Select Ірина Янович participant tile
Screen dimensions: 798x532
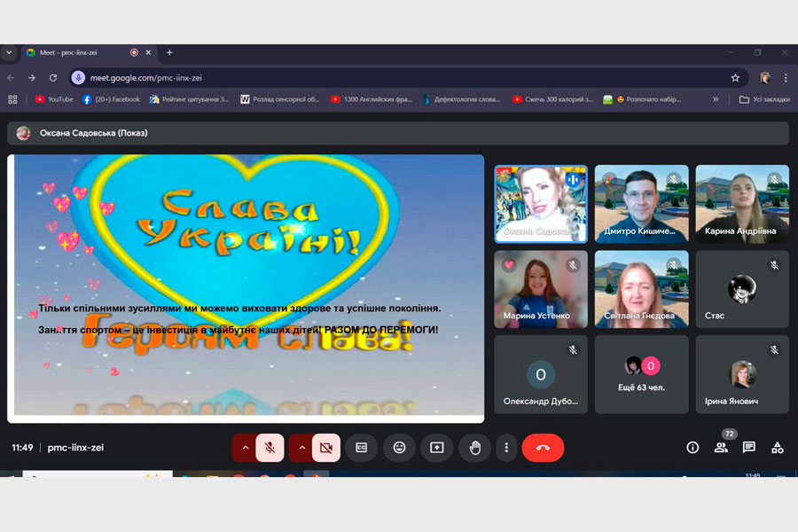coord(742,374)
